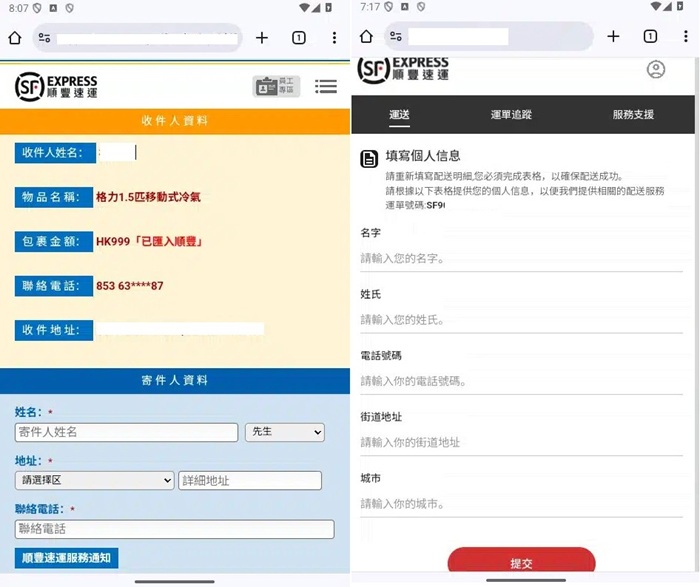
Task: Open the hamburger list menu on left page
Action: [326, 86]
